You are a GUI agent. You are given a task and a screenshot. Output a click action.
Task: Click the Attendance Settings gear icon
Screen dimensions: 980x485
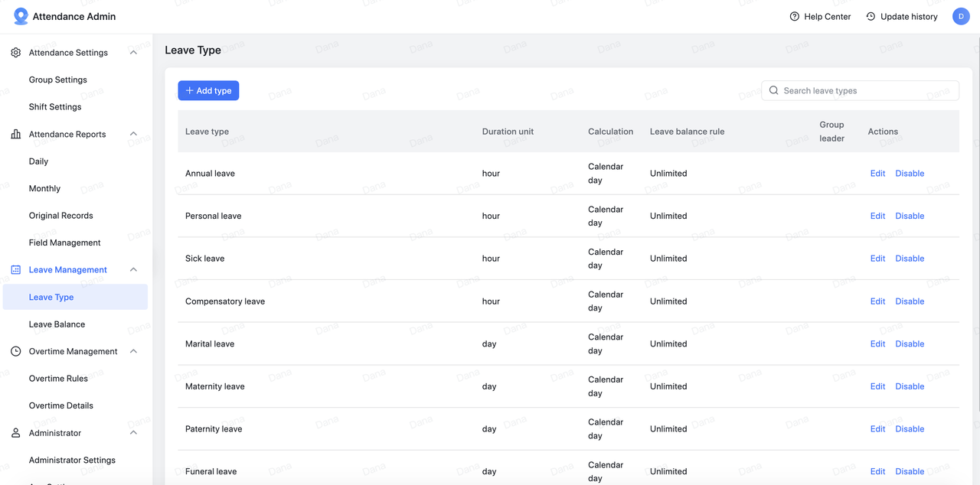click(x=16, y=53)
